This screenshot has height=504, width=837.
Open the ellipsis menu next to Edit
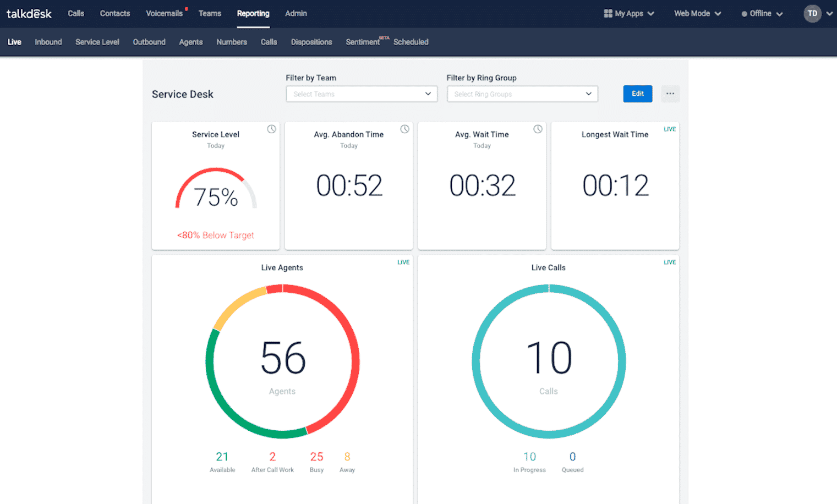tap(670, 94)
